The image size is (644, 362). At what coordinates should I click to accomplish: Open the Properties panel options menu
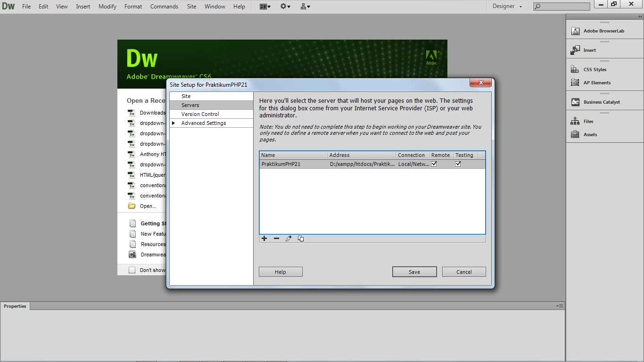(560, 306)
